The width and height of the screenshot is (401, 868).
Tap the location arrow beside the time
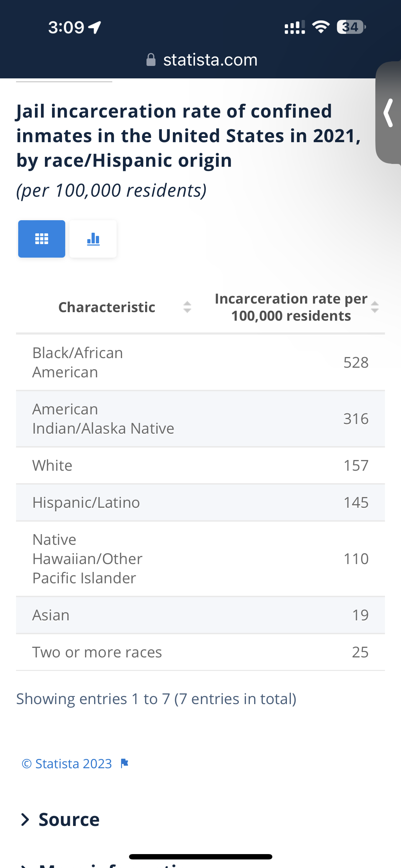(x=95, y=27)
